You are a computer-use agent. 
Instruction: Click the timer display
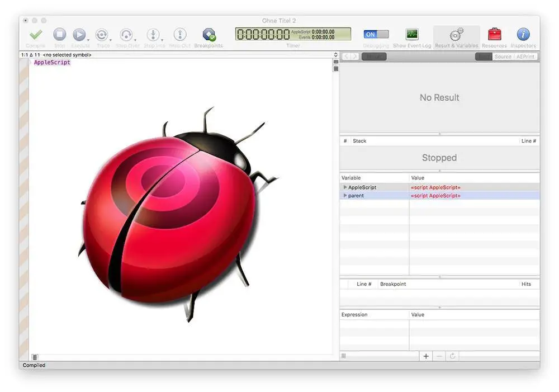(293, 34)
